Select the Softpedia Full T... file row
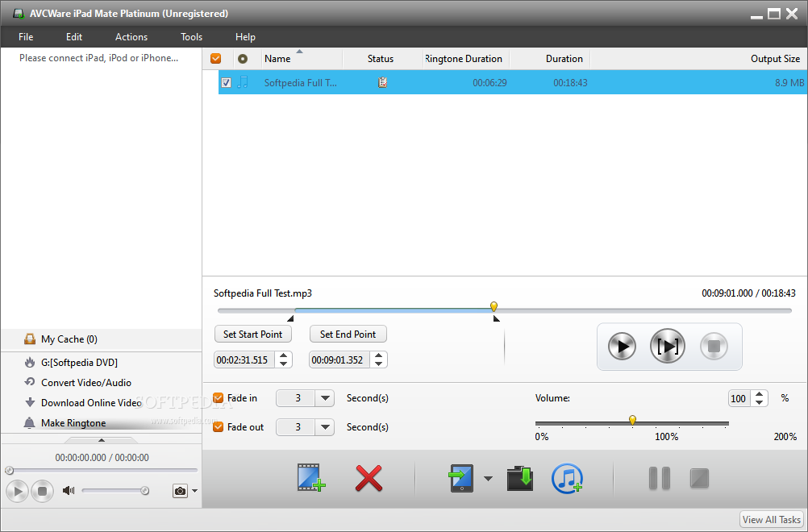This screenshot has width=808, height=532. point(513,82)
